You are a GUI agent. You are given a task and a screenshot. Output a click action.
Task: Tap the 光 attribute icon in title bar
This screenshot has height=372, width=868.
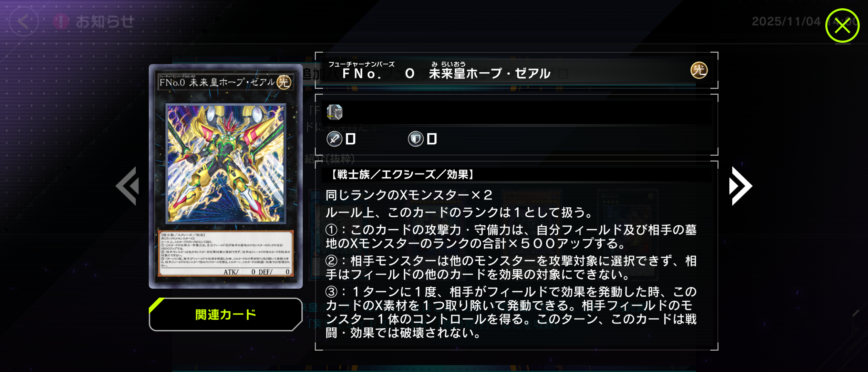(699, 70)
